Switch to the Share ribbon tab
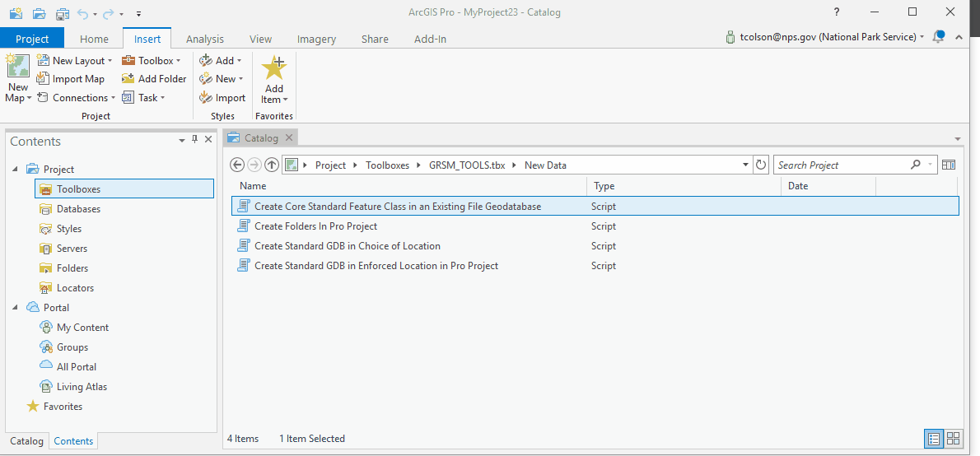980x456 pixels. tap(375, 39)
